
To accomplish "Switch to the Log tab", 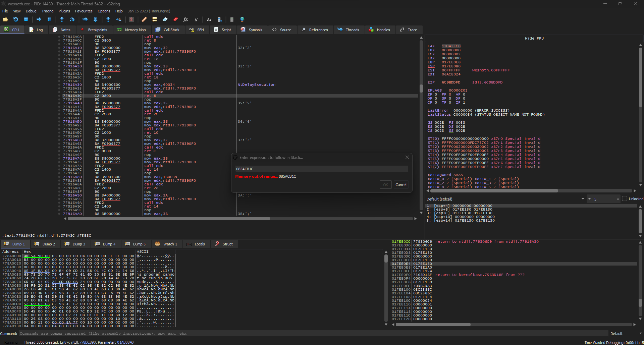I will (x=36, y=30).
